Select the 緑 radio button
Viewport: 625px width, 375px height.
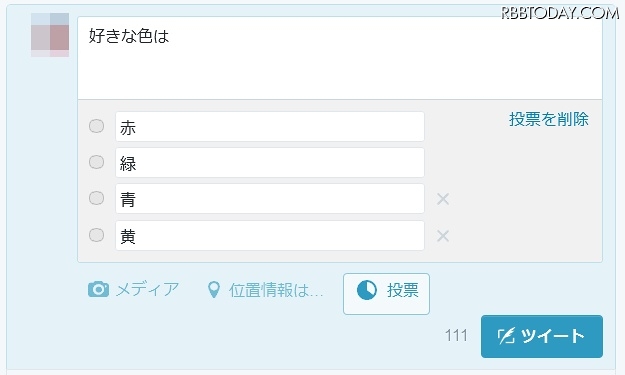tap(96, 162)
